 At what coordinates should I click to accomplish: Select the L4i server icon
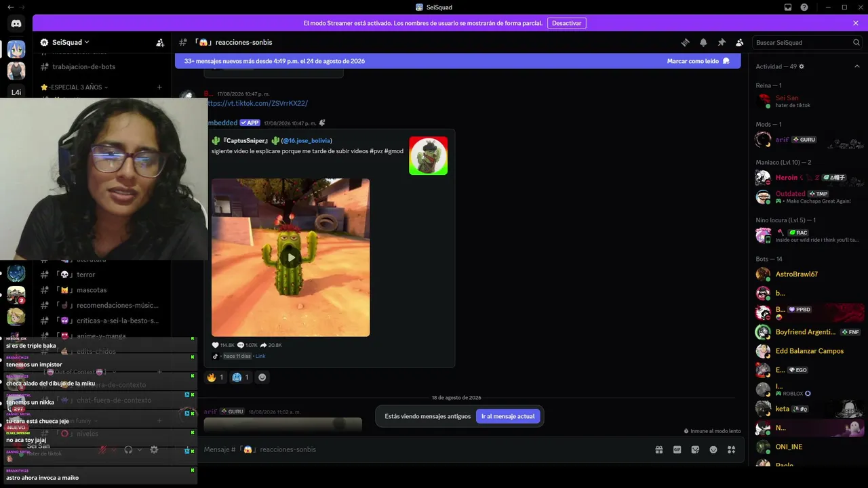point(16,92)
